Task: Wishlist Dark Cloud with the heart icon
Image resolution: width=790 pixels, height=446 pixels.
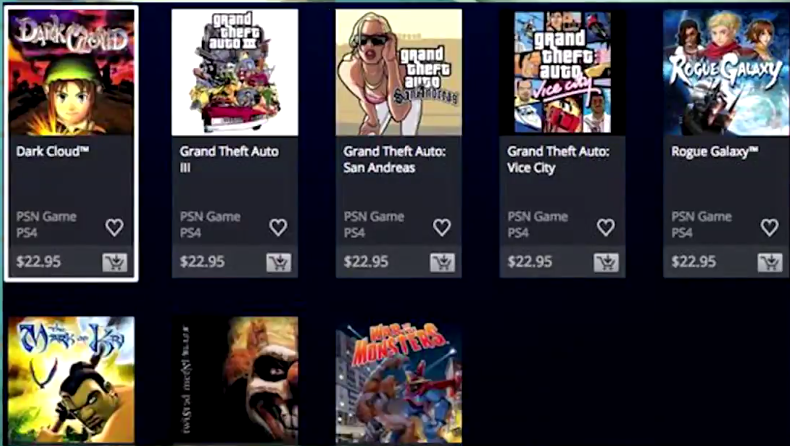Action: [x=114, y=228]
